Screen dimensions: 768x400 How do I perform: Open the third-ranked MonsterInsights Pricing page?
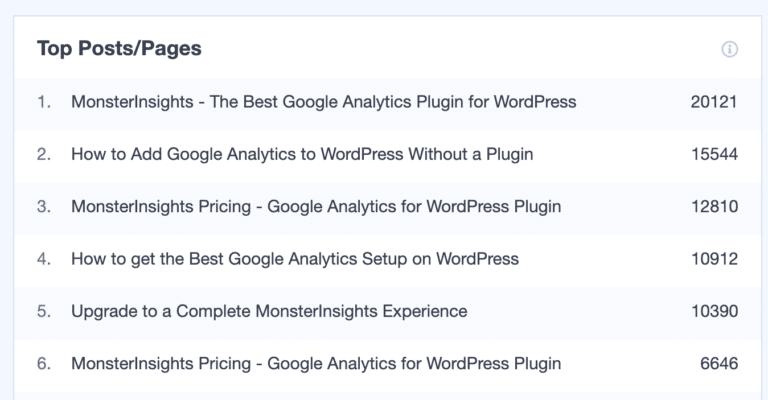click(x=315, y=207)
